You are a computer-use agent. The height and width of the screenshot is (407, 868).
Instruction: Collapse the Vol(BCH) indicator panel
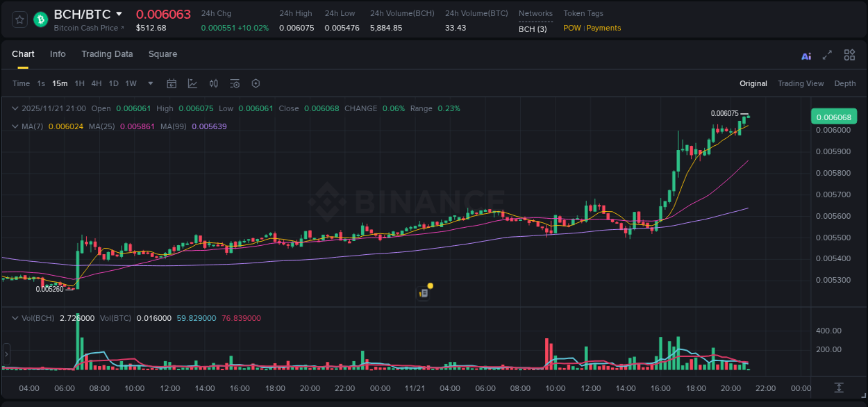tap(15, 317)
